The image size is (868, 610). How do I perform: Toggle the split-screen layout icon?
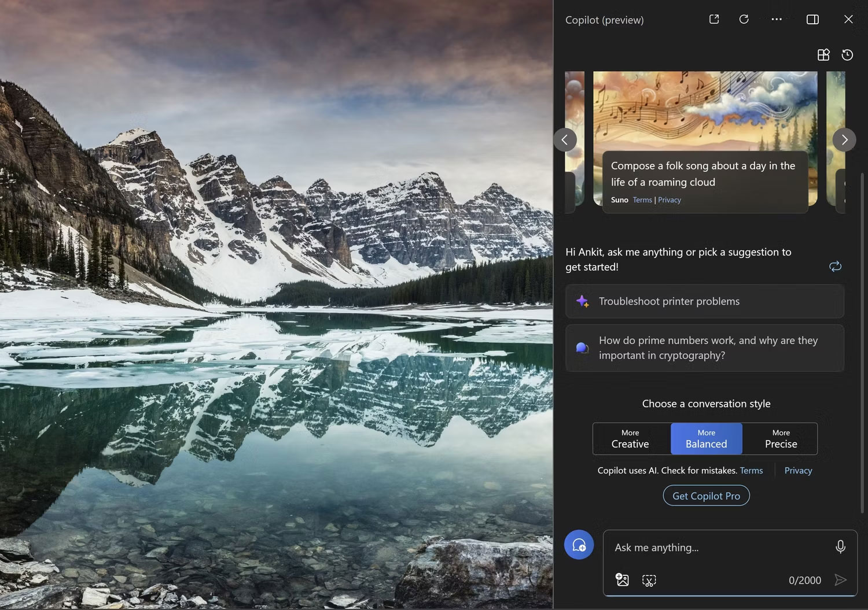(x=812, y=19)
